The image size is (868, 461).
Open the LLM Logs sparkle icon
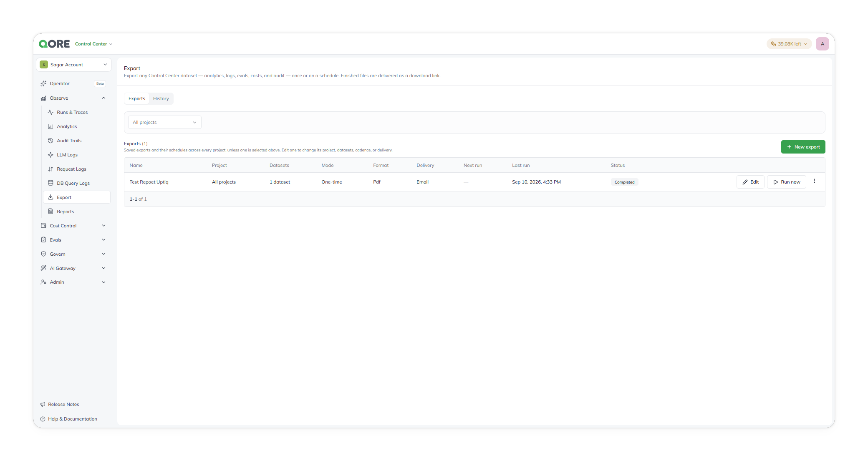[x=50, y=155]
